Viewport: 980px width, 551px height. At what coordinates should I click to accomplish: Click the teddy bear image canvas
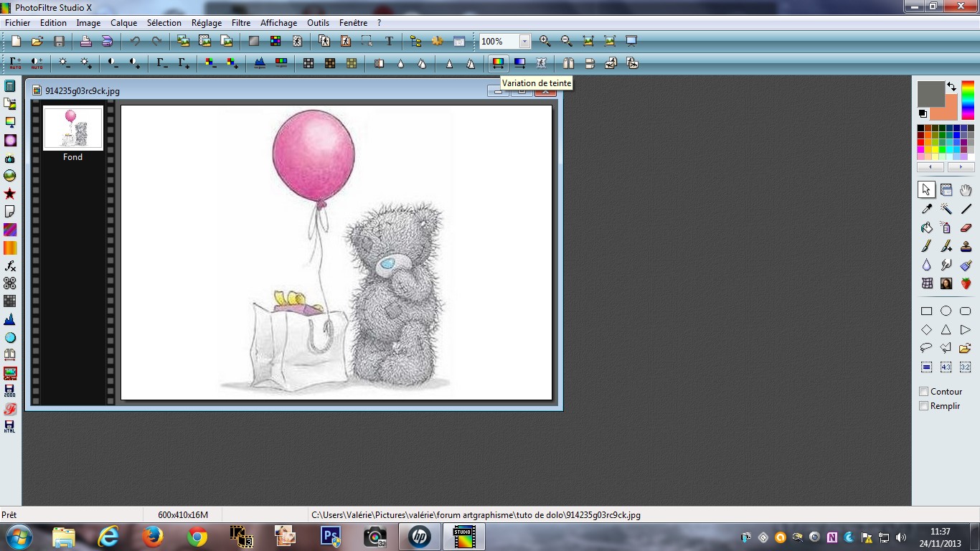coord(336,253)
